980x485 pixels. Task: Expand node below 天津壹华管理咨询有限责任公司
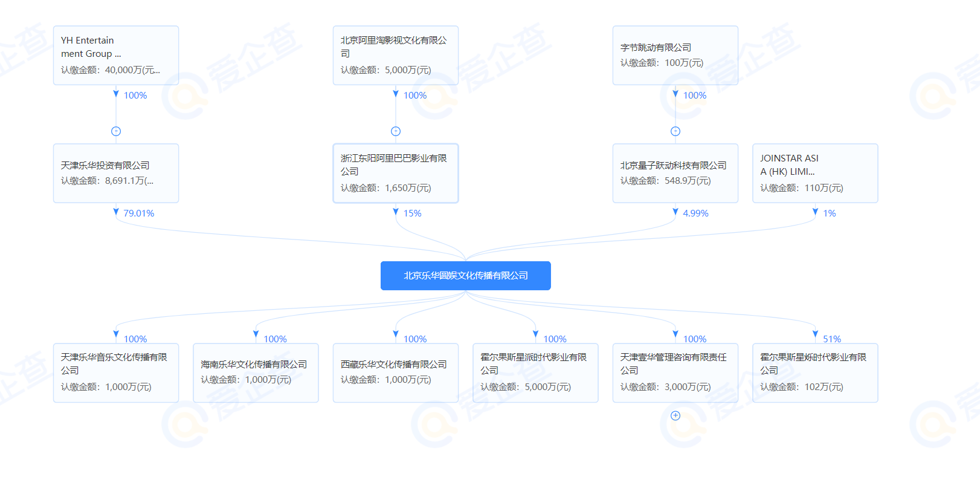[675, 415]
